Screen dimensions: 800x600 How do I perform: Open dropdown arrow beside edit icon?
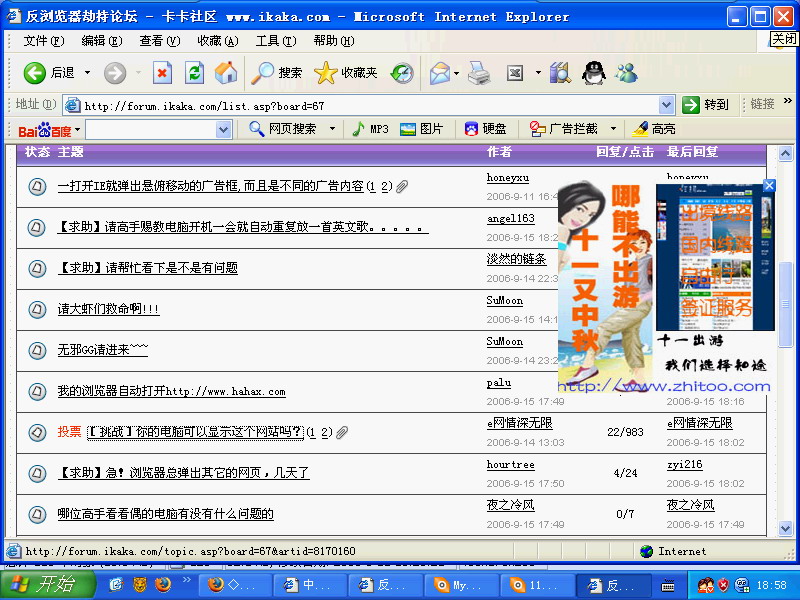pyautogui.click(x=538, y=73)
